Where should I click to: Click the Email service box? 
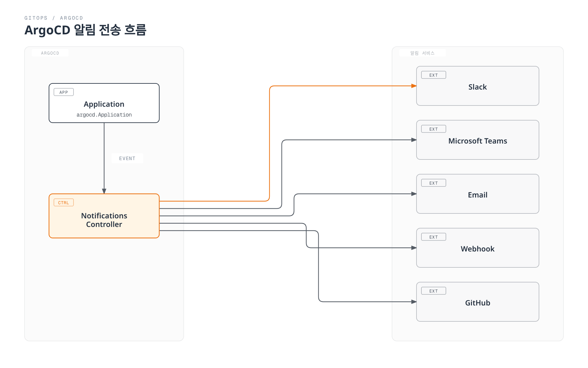478,194
